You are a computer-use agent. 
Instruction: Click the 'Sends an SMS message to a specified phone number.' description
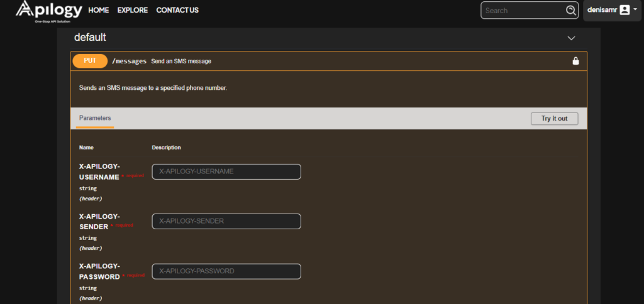coord(153,88)
